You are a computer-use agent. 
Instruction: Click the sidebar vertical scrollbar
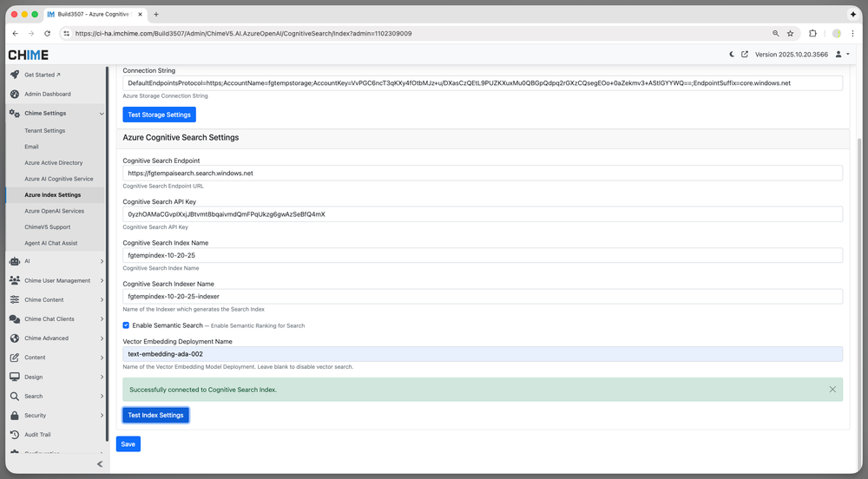(107, 254)
